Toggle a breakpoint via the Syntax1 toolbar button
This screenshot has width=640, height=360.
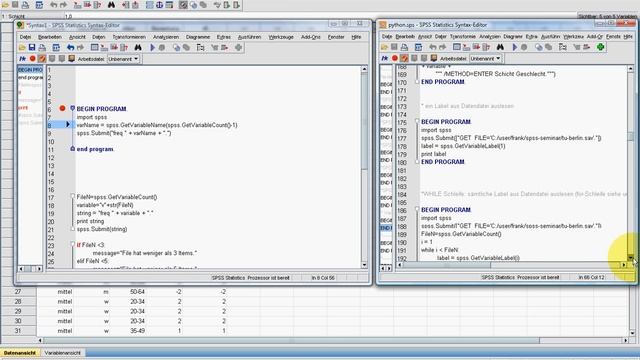point(33,59)
